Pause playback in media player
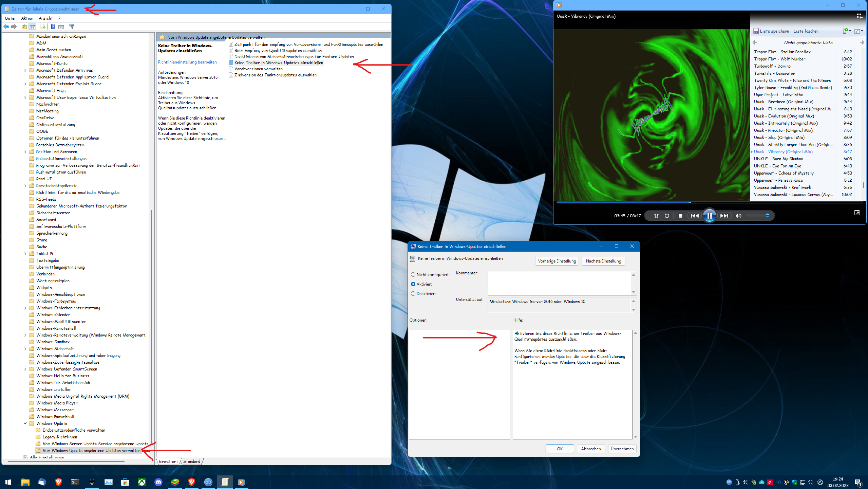This screenshot has width=868, height=489. point(709,216)
